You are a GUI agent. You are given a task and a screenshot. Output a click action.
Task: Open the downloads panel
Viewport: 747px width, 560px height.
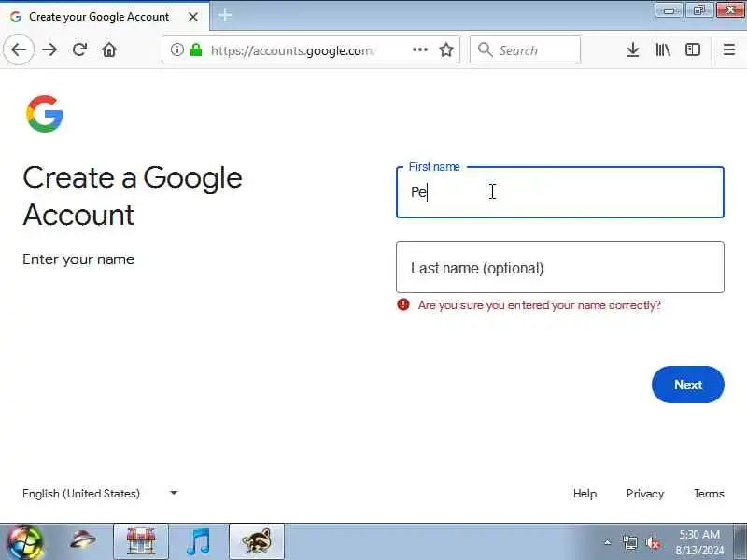tap(633, 49)
